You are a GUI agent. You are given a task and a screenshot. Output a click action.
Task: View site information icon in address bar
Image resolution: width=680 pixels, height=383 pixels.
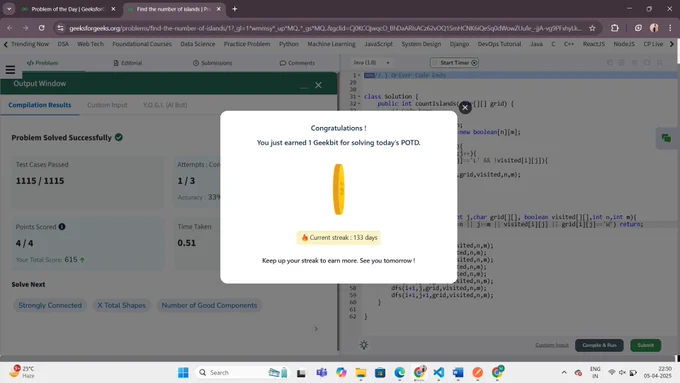coord(61,28)
